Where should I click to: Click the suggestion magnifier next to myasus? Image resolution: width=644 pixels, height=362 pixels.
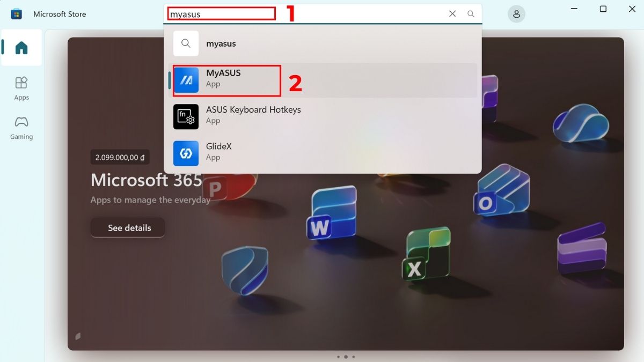click(185, 43)
